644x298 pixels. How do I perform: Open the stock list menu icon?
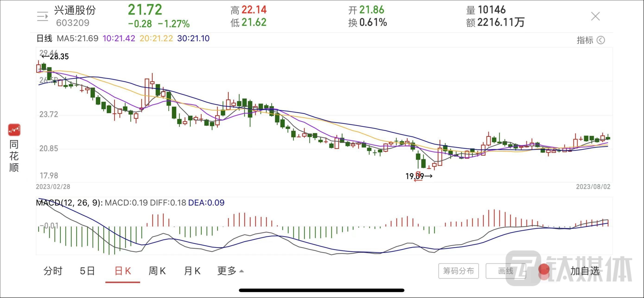point(42,16)
